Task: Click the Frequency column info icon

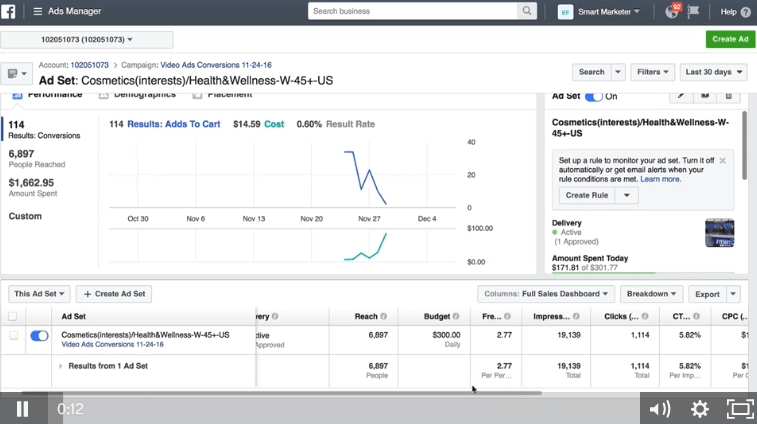Action: click(x=507, y=316)
